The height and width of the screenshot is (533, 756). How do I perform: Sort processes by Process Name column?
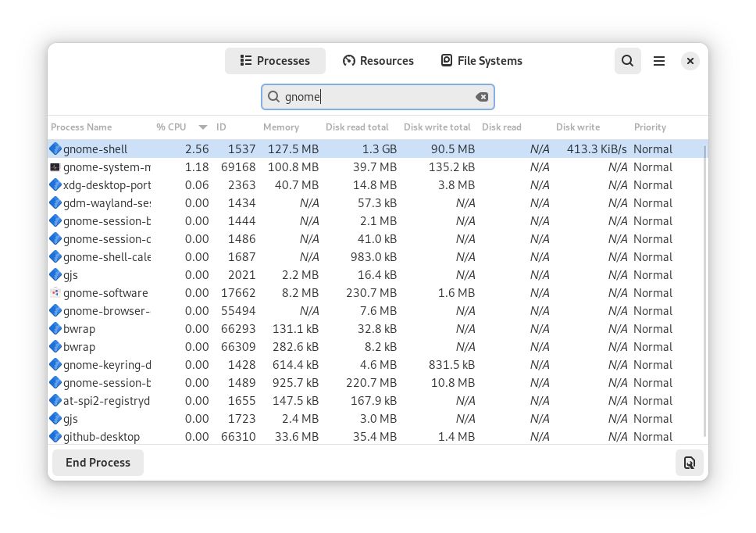[81, 127]
